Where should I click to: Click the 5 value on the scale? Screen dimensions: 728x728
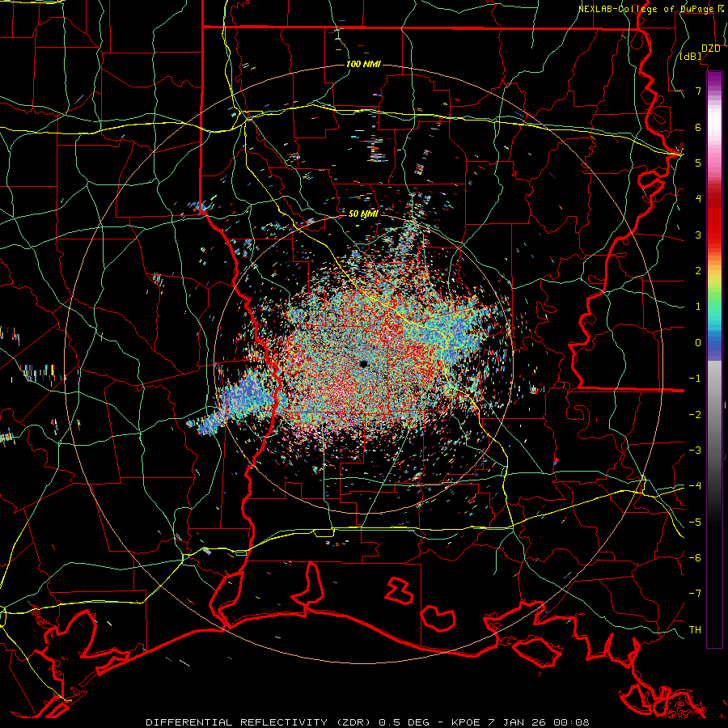point(698,163)
